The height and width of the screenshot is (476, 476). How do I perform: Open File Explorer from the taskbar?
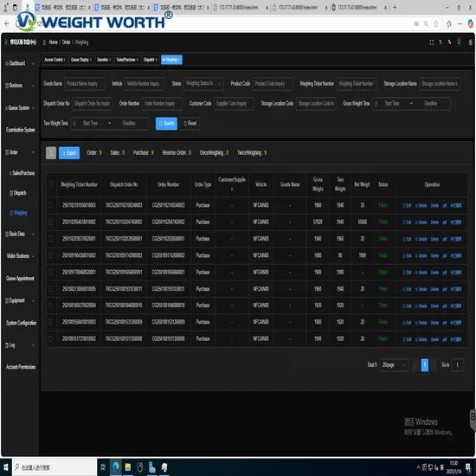pos(128,466)
